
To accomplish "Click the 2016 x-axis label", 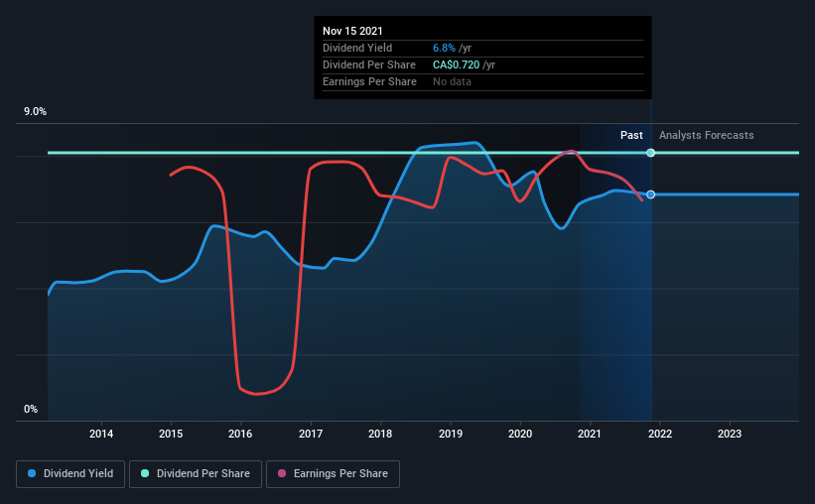I will click(240, 434).
